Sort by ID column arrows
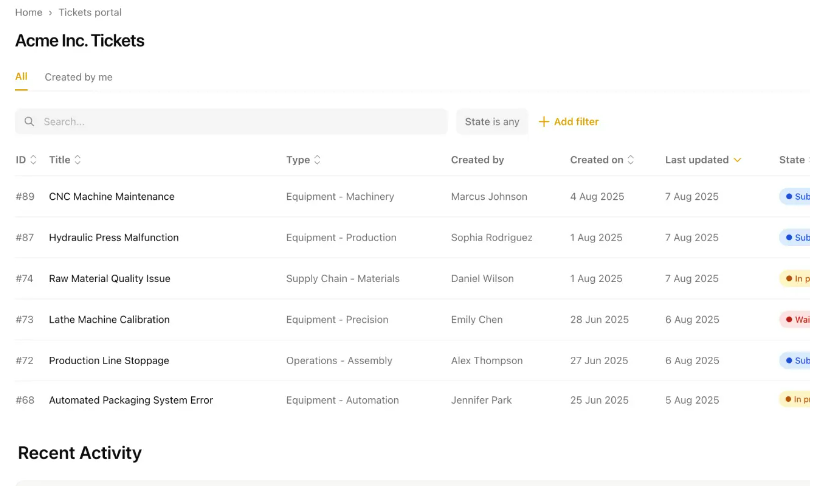This screenshot has width=829, height=486. click(33, 160)
